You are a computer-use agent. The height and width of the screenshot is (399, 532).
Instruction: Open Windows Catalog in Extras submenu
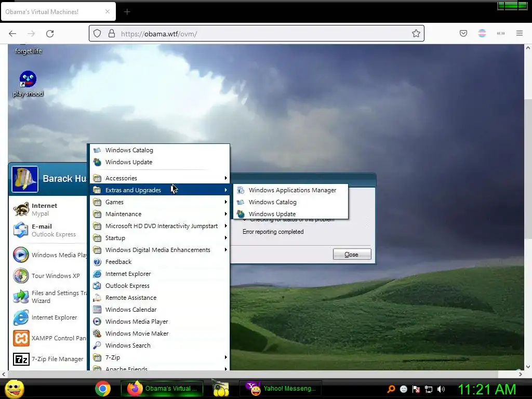(x=291, y=202)
